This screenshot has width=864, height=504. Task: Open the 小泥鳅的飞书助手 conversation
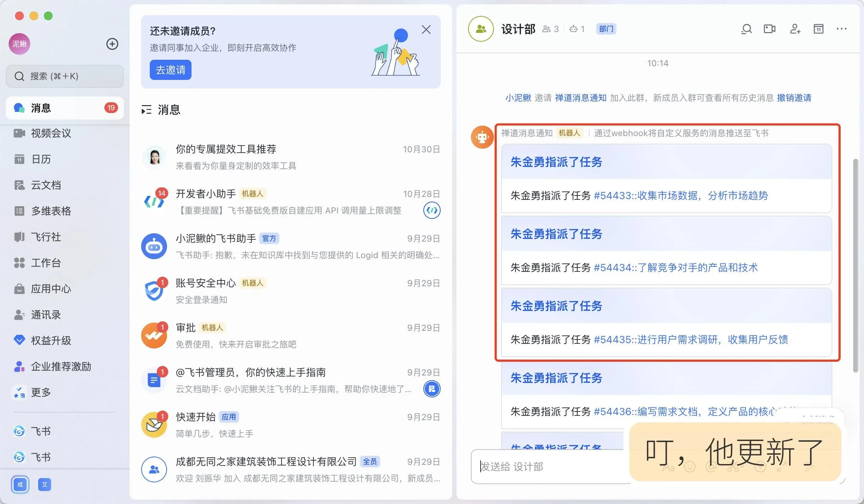tap(291, 247)
